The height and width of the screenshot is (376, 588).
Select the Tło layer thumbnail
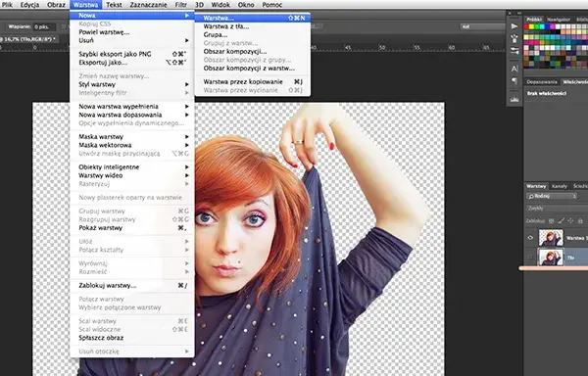[551, 258]
